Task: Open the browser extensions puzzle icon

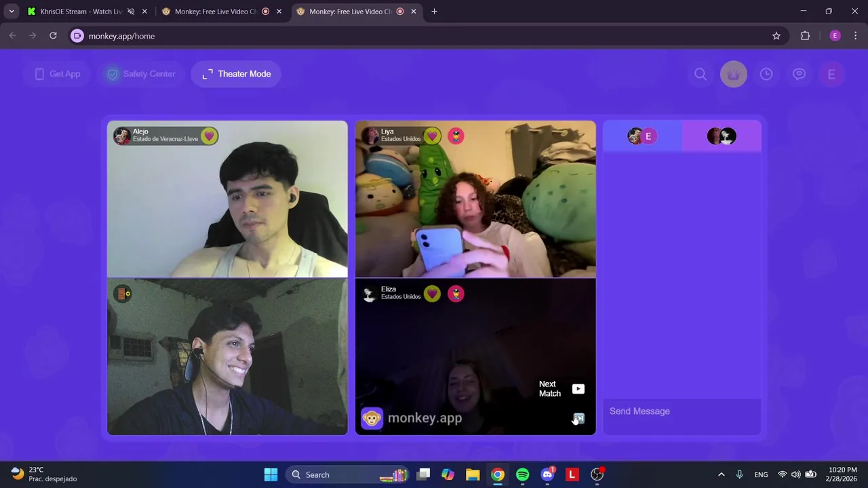Action: pos(805,36)
